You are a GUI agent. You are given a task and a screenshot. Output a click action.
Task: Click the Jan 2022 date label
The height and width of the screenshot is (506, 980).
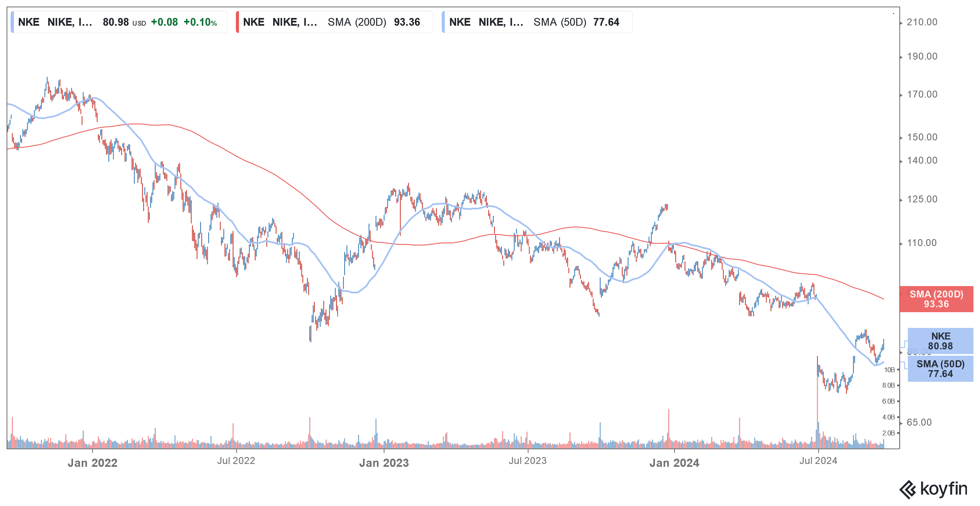pos(93,463)
